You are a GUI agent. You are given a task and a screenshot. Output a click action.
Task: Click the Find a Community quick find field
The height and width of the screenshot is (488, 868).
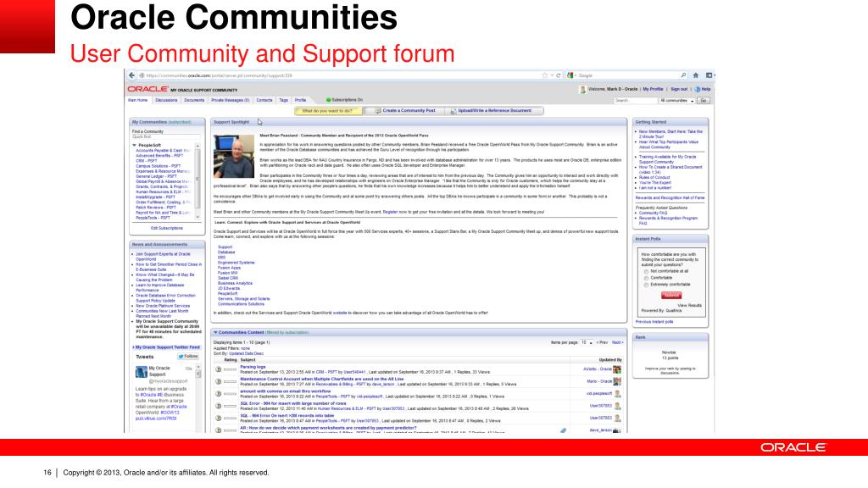tap(166, 136)
